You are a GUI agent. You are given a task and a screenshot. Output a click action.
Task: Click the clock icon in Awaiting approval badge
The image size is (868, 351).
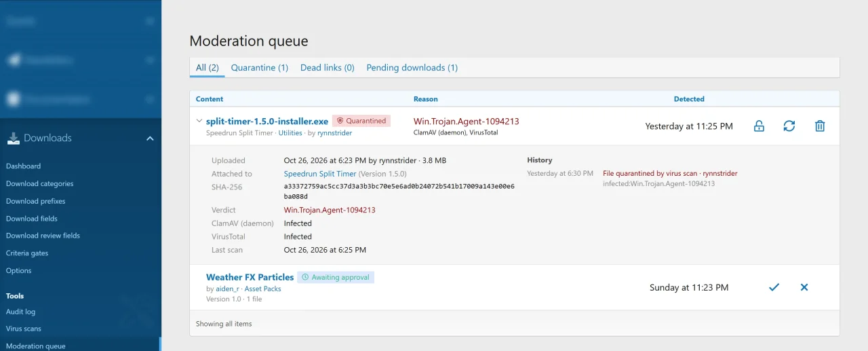(x=305, y=277)
